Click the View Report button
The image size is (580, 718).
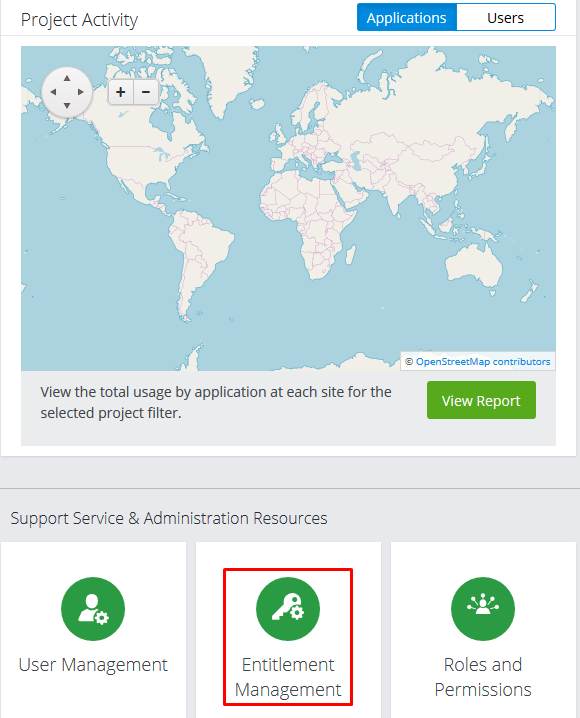[x=481, y=400]
